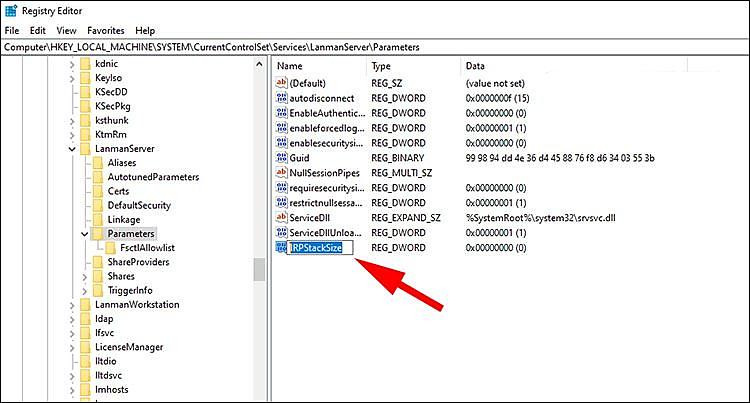Screen dimensions: 750x403
Task: Click the IRPStackSize DWORD icon
Action: (x=281, y=247)
